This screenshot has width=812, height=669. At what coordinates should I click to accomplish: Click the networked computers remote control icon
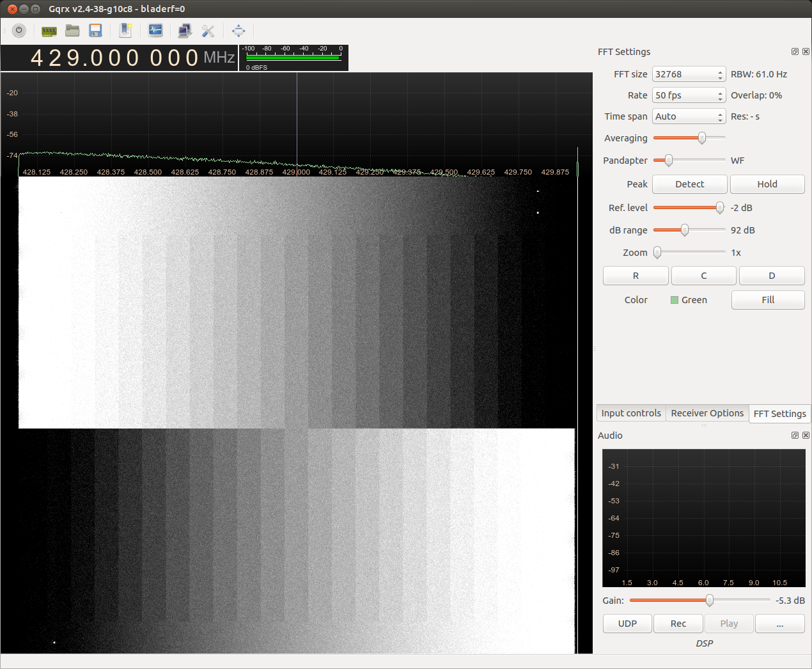click(185, 31)
